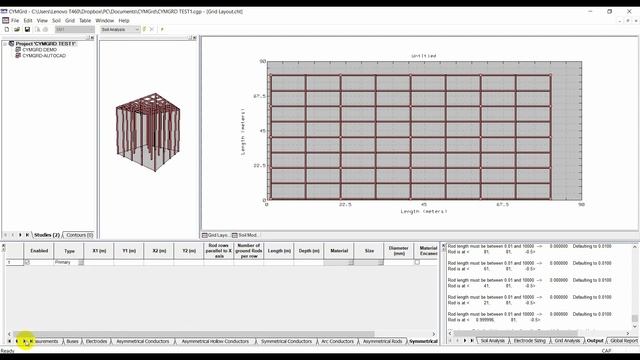The width and height of the screenshot is (640, 360).
Task: Click the Grid Layout window tab icon
Action: tap(205, 235)
